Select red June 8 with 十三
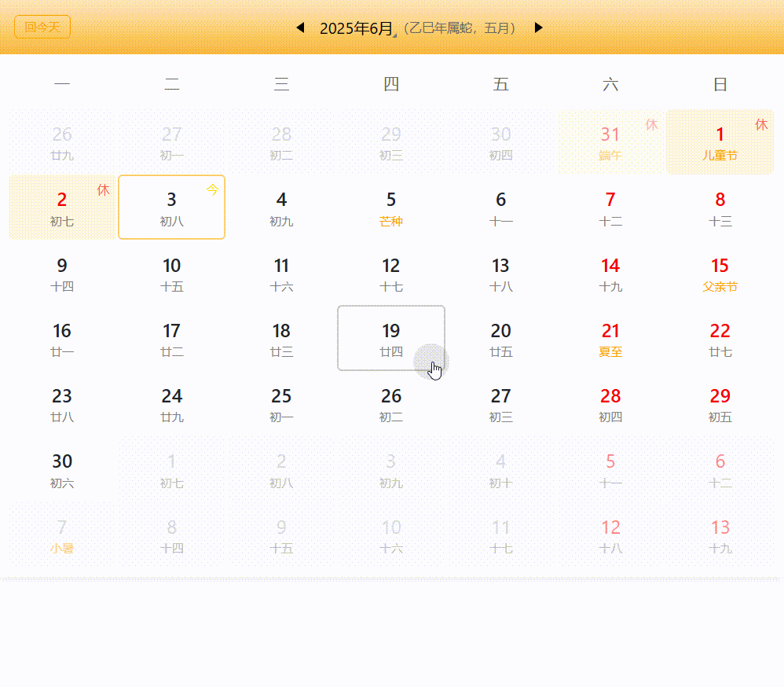 720,208
